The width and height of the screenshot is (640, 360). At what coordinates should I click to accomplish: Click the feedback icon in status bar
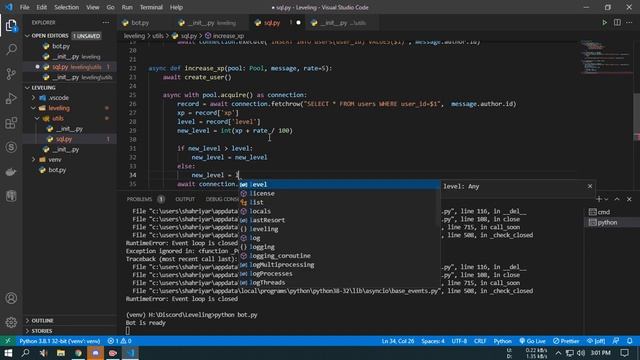616,341
